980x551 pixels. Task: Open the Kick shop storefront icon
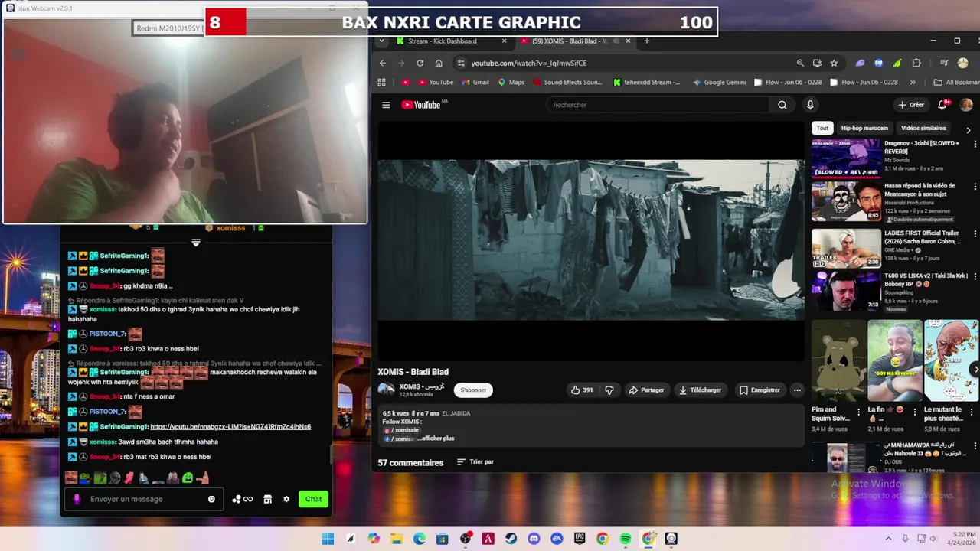[x=267, y=499]
